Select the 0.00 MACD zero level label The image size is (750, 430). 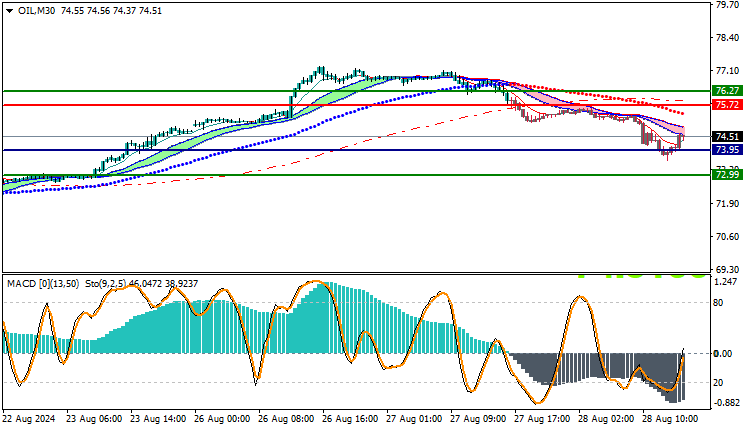coord(723,354)
